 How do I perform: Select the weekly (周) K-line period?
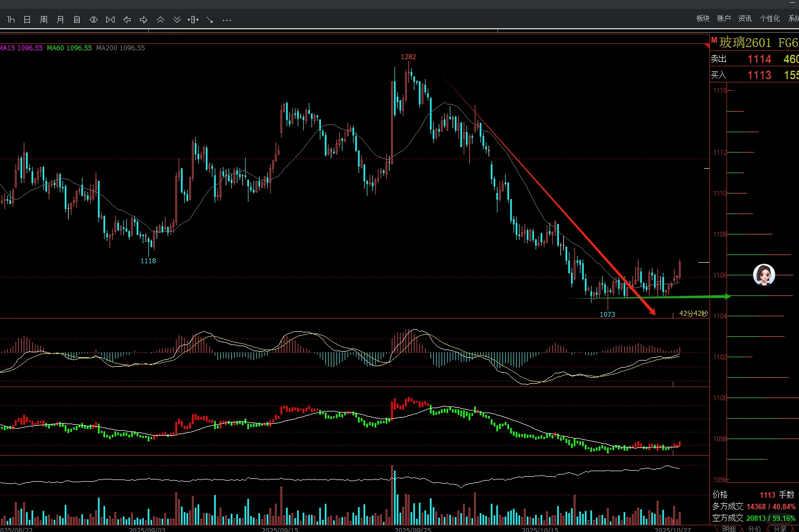44,20
